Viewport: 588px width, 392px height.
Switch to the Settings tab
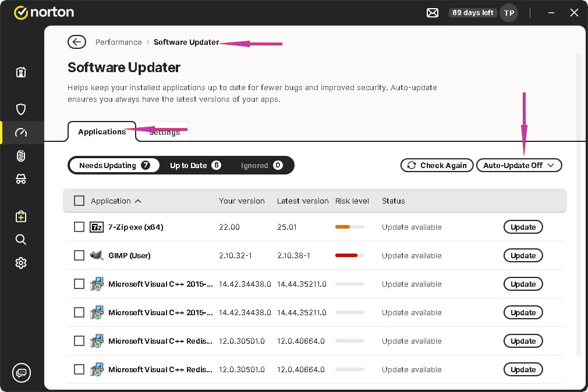pos(165,133)
